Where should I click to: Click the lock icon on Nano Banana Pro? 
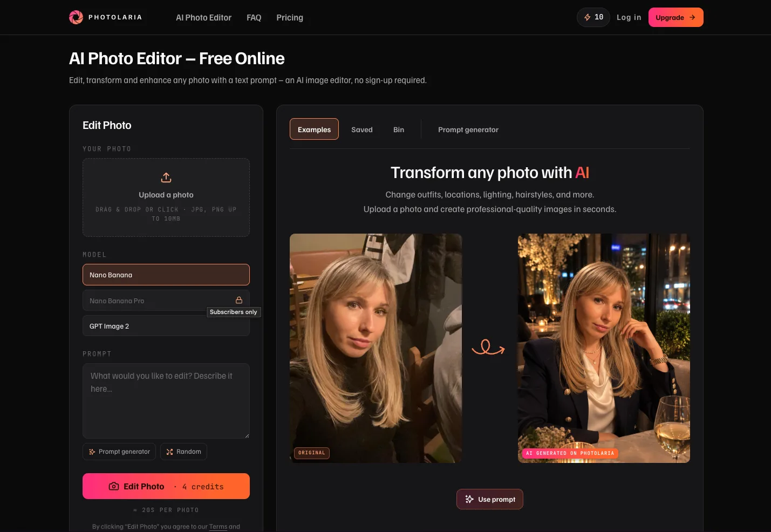click(239, 300)
